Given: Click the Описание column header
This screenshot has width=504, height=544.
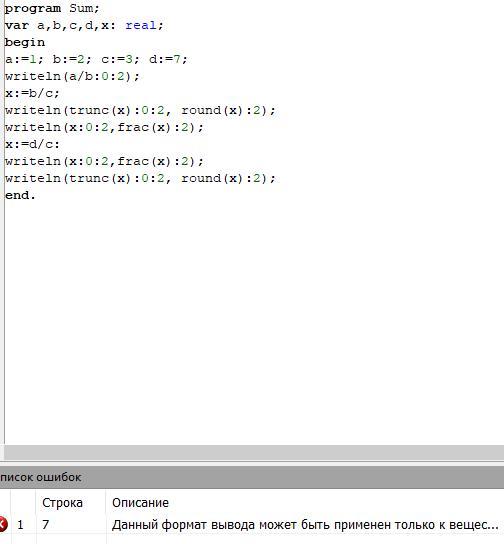Looking at the screenshot, I should click(x=140, y=503).
